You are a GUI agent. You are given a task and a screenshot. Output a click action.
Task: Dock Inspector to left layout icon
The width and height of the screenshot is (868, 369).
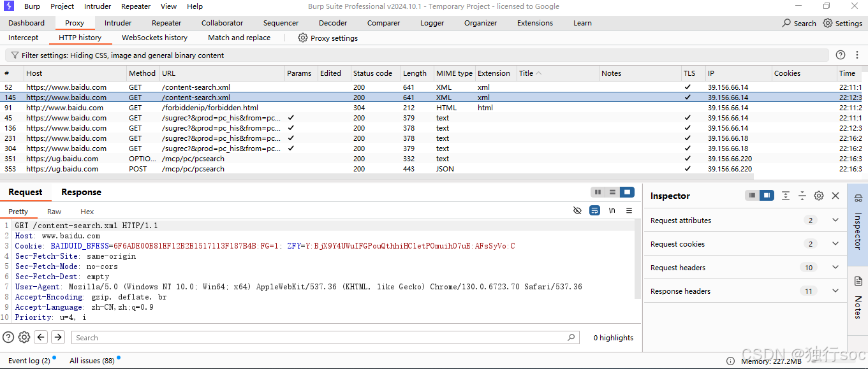tap(753, 196)
